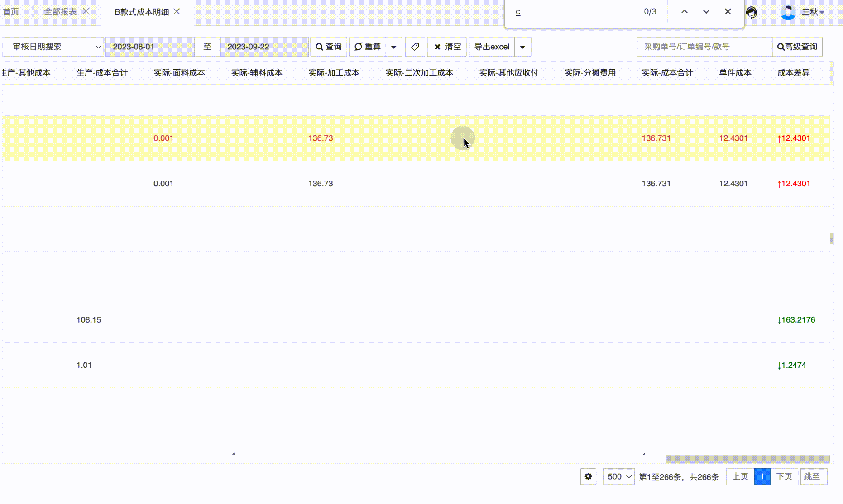The height and width of the screenshot is (504, 843).
Task: Close the B款式成本明细 tab
Action: pyautogui.click(x=177, y=11)
